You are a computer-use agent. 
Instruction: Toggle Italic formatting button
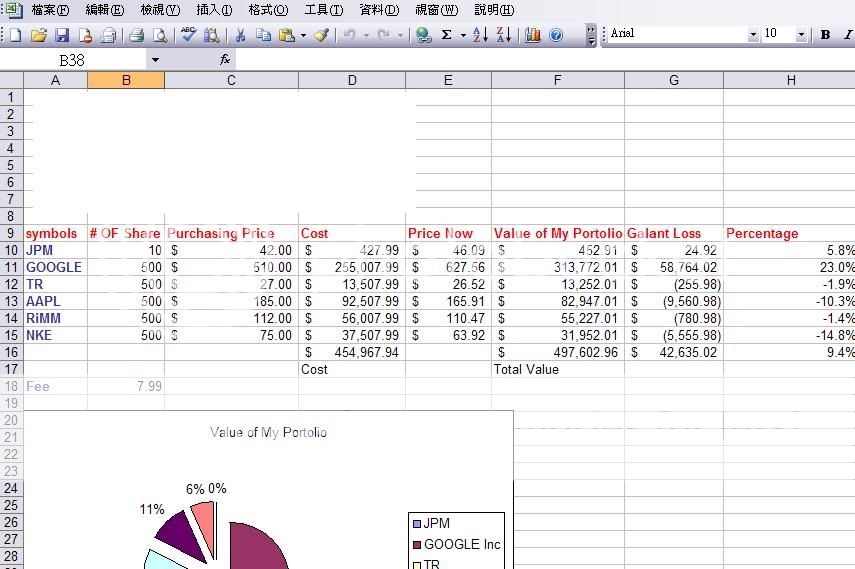pos(847,34)
